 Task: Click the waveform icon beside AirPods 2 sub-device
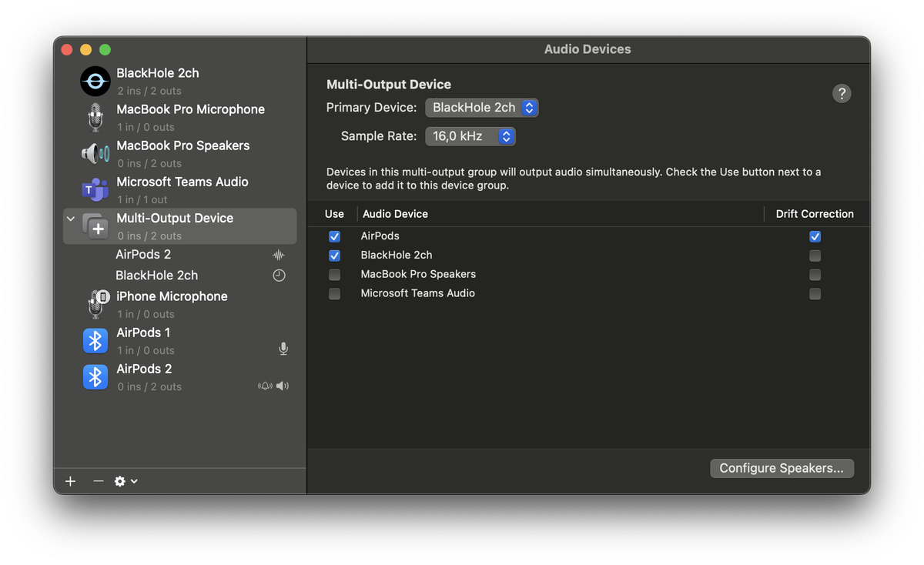point(279,255)
